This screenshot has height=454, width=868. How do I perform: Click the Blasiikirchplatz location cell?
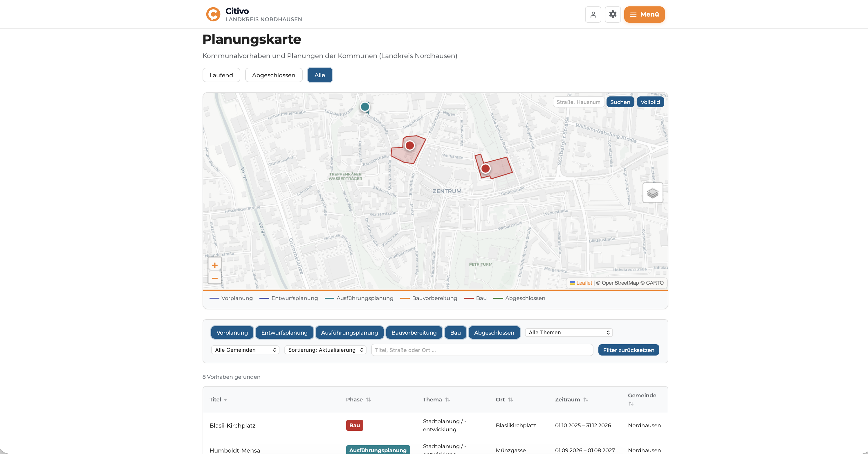coord(515,425)
